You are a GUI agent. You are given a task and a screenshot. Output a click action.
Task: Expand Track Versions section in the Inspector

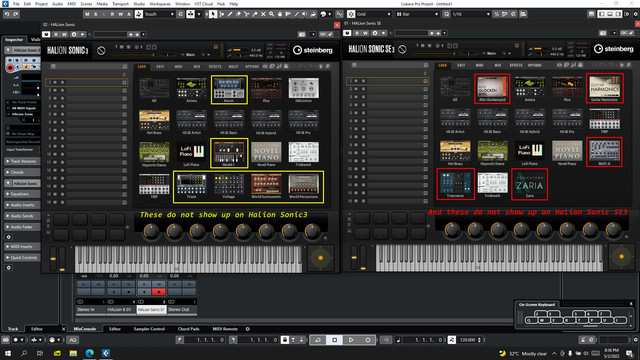22,161
